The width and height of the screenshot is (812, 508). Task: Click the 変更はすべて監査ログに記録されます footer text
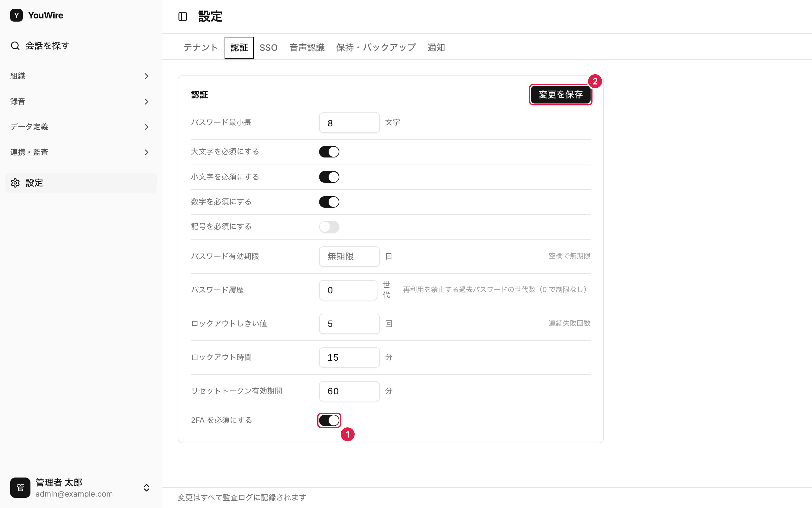tap(242, 497)
